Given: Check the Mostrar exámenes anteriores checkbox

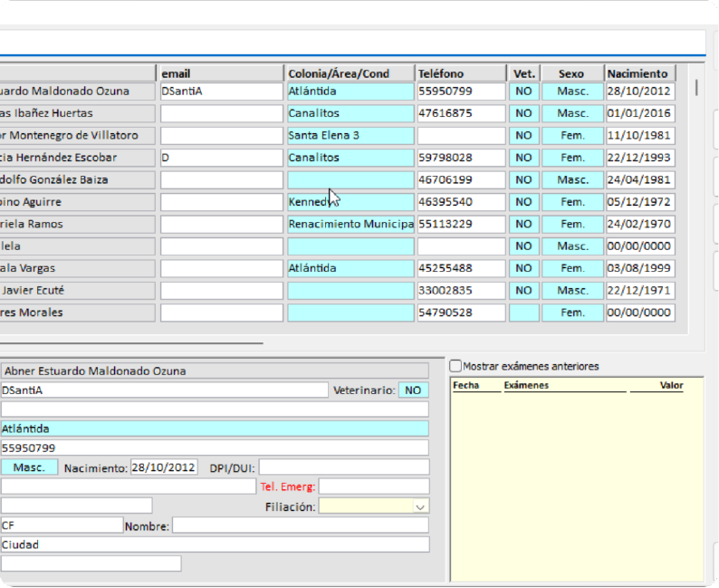Looking at the screenshot, I should click(455, 366).
